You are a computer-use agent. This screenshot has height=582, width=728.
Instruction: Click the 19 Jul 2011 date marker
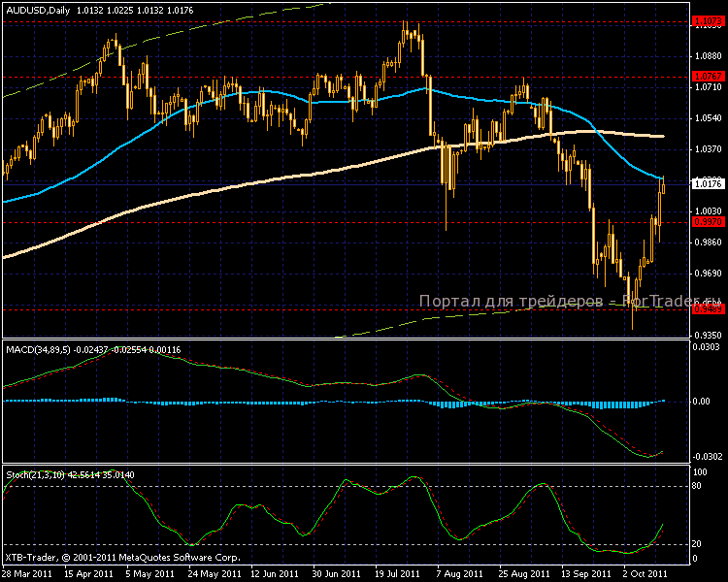397,574
